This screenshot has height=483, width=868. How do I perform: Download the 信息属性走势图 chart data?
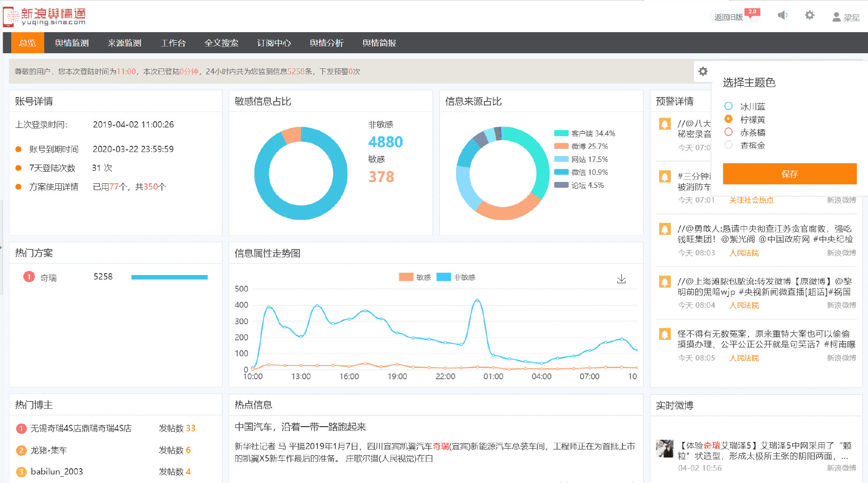621,279
